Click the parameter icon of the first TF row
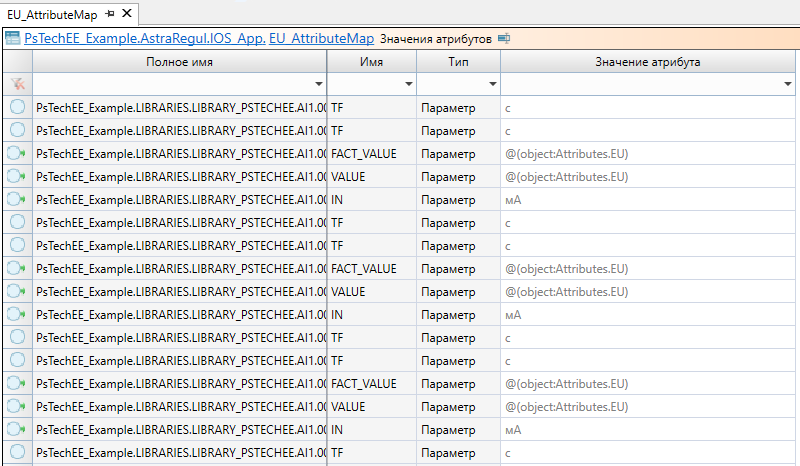The image size is (800, 466). click(16, 107)
